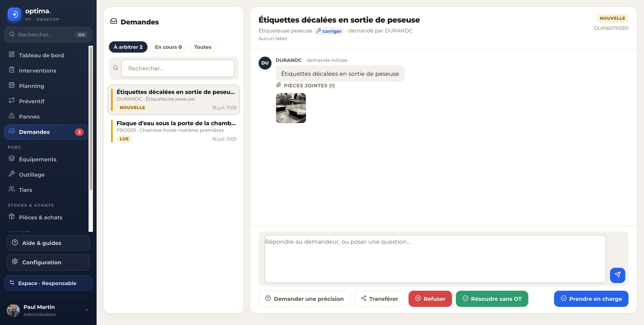Viewport: 644px width, 325px height.
Task: Click Résoudre sans OT button
Action: point(492,299)
